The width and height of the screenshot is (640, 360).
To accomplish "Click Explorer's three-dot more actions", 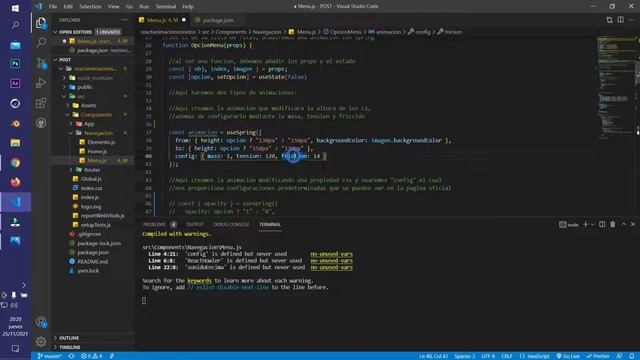I will (124, 20).
